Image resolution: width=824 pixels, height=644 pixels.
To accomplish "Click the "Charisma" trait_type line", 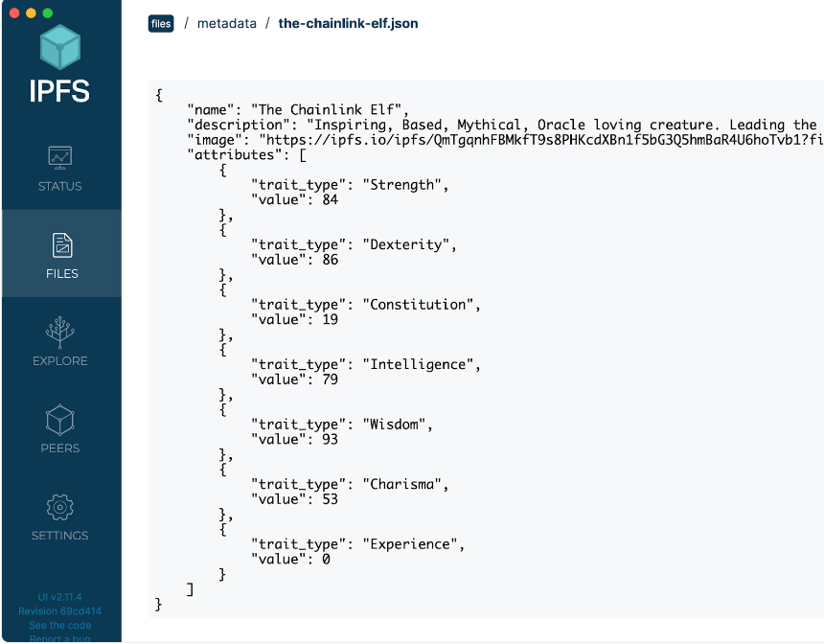I will pyautogui.click(x=350, y=485).
